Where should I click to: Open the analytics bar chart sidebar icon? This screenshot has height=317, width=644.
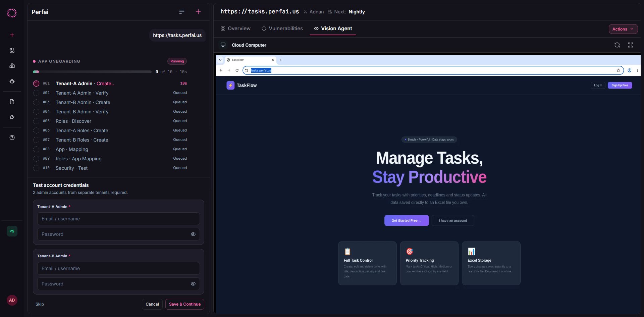[12, 66]
